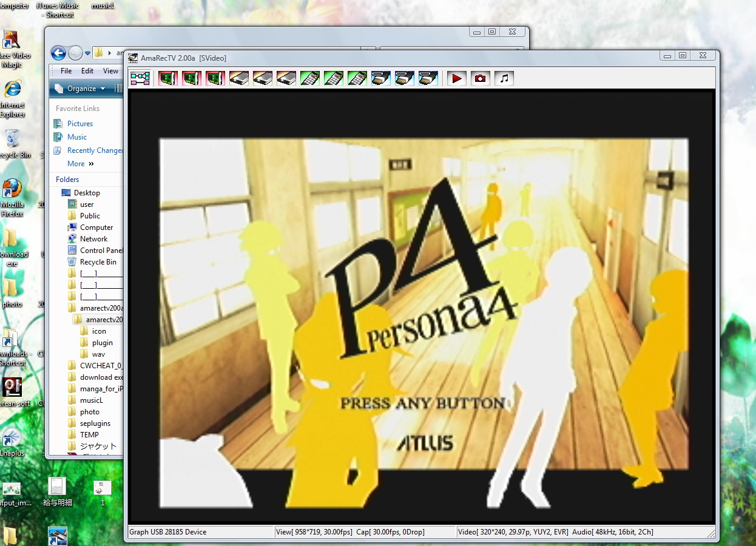The image size is (756, 546).
Task: Select Computer in the folder tree
Action: [96, 227]
